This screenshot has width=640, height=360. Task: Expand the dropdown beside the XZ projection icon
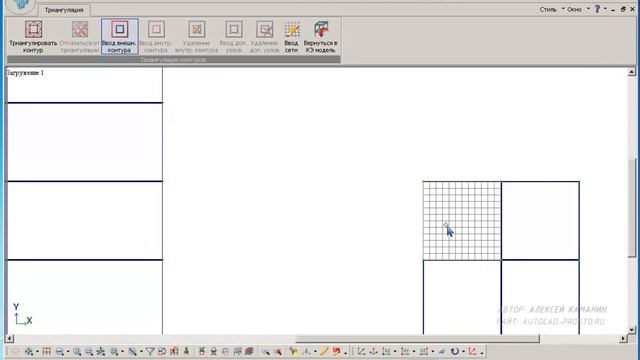pyautogui.click(x=395, y=351)
